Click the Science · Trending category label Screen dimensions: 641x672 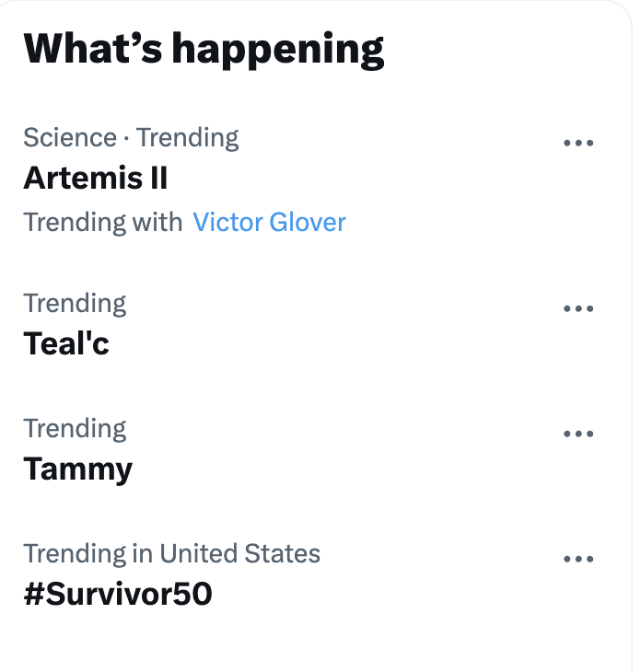coord(131,138)
